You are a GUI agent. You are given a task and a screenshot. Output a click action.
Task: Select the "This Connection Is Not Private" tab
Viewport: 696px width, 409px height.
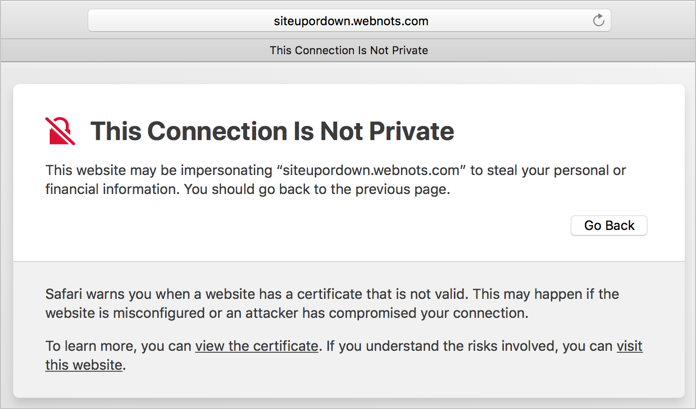tap(350, 50)
